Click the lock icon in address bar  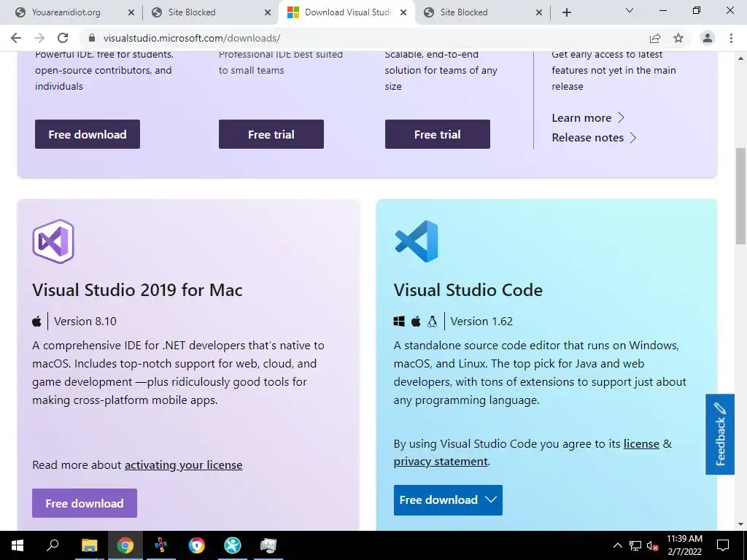93,38
